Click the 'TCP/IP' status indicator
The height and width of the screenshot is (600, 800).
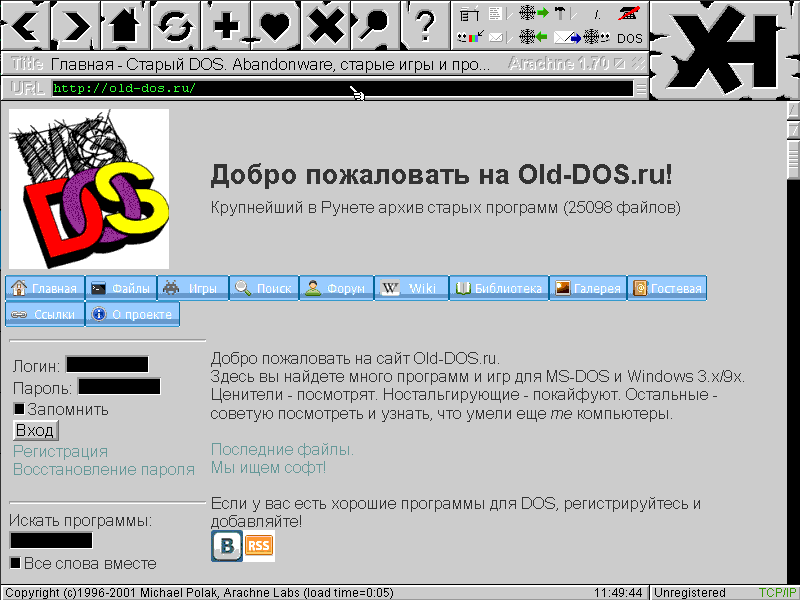click(x=778, y=593)
